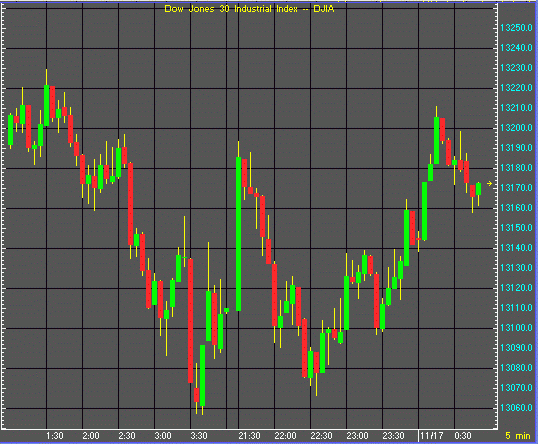Viewport: 538px width, 444px height.
Task: Click the 11/17 date marker on time axis
Action: [432, 436]
